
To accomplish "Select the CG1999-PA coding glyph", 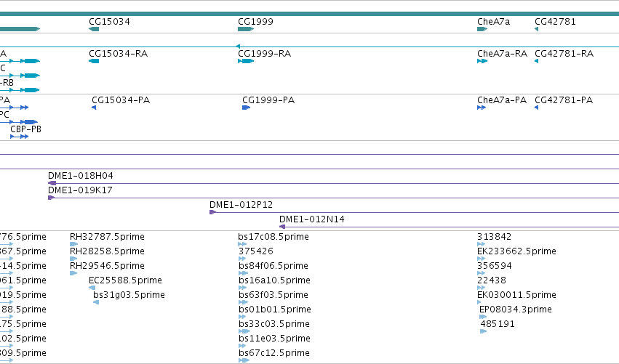I will (x=247, y=108).
